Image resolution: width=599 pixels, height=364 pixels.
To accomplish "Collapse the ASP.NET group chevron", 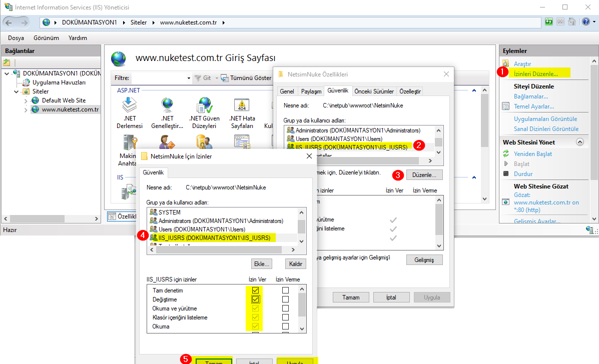I will pyautogui.click(x=474, y=90).
